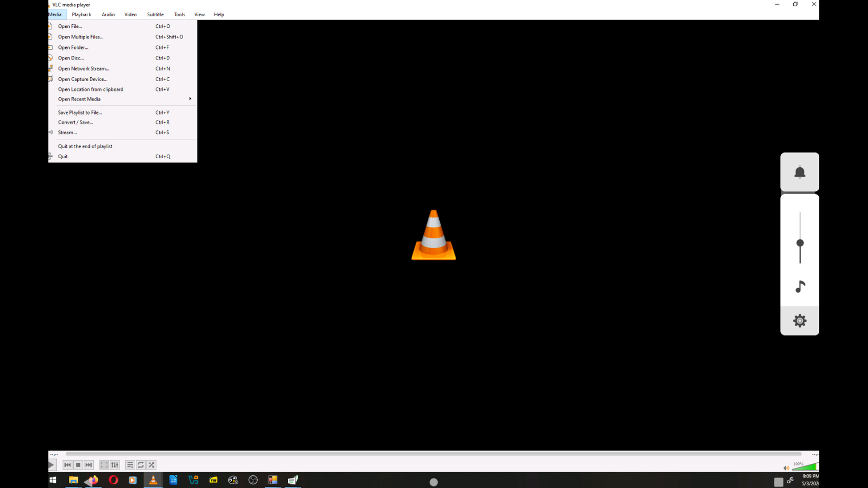Click the Media menu
868x488 pixels.
point(56,15)
